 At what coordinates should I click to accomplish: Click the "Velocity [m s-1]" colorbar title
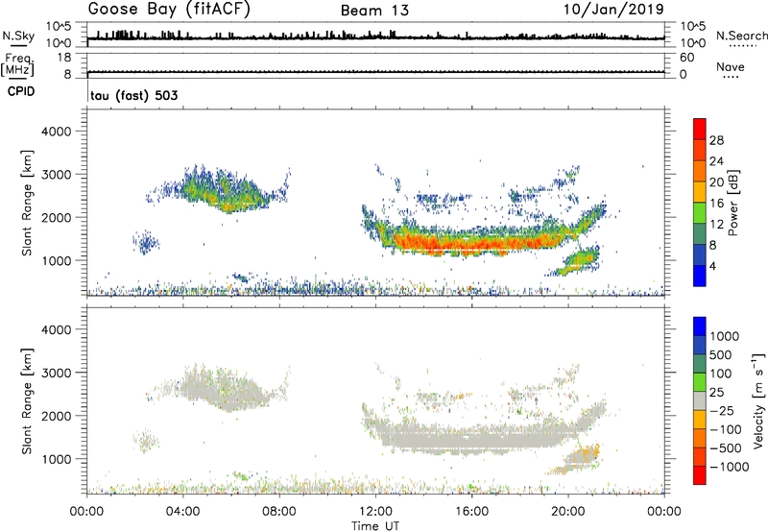tap(758, 400)
